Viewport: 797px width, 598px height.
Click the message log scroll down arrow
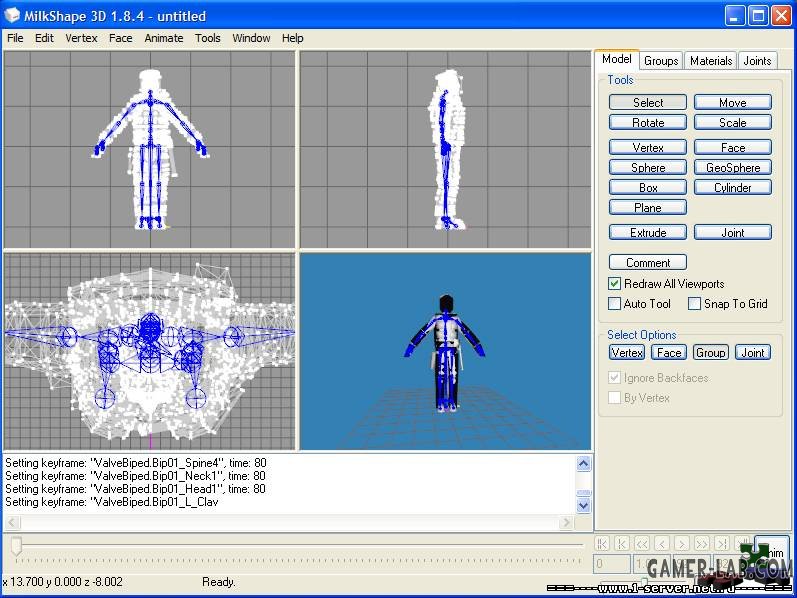[x=584, y=506]
